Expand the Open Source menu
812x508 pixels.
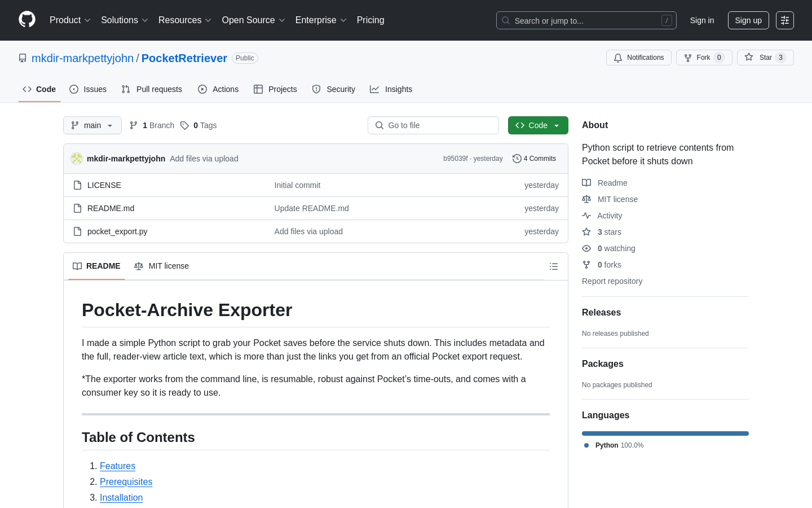point(254,20)
